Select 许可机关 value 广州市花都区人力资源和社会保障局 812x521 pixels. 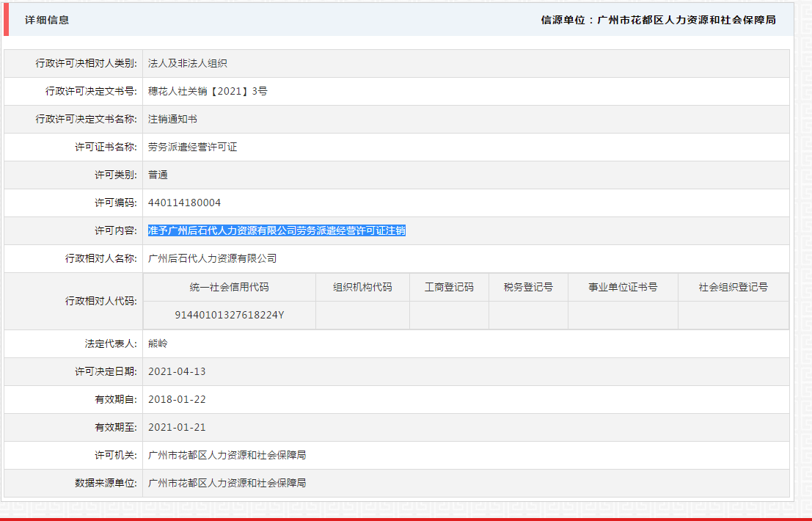tap(227, 456)
